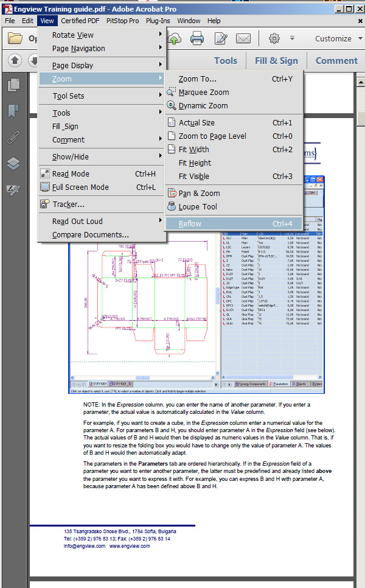Choose Actual Size zoom option
Viewport: 365px width, 588px height.
click(x=234, y=122)
